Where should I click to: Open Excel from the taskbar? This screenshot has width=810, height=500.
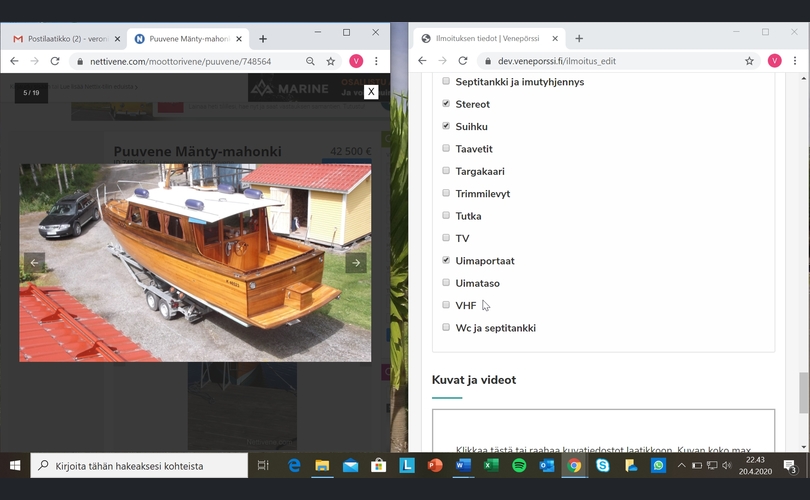491,465
